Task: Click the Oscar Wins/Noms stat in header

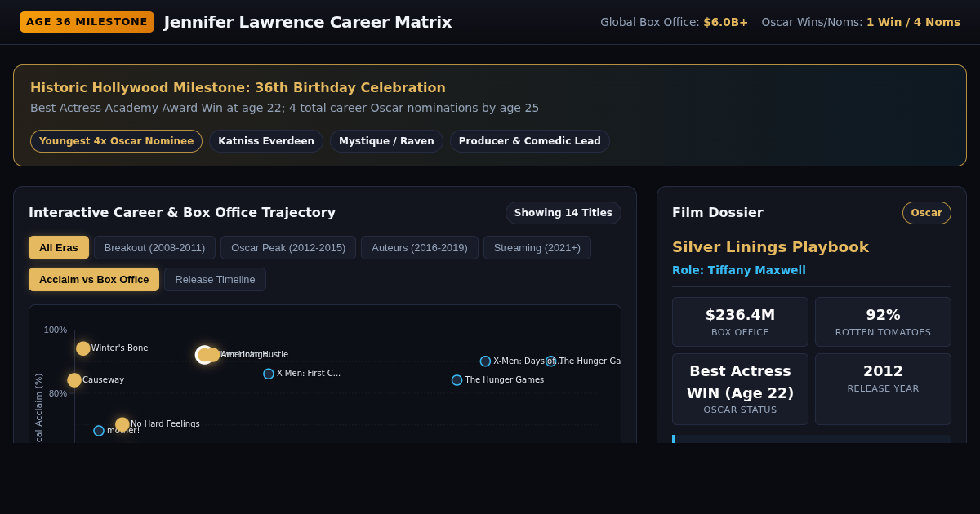Action: coord(861,22)
